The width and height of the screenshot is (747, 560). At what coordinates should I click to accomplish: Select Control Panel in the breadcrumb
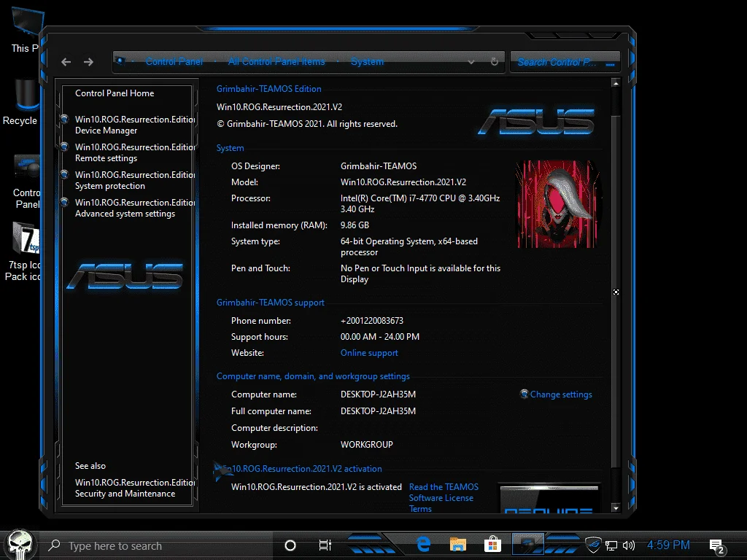[x=174, y=61]
